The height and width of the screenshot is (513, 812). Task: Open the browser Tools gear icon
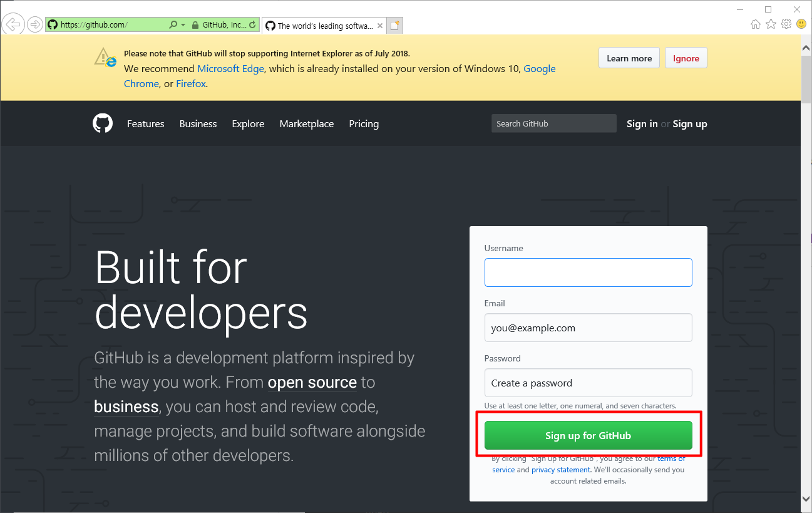coord(786,24)
